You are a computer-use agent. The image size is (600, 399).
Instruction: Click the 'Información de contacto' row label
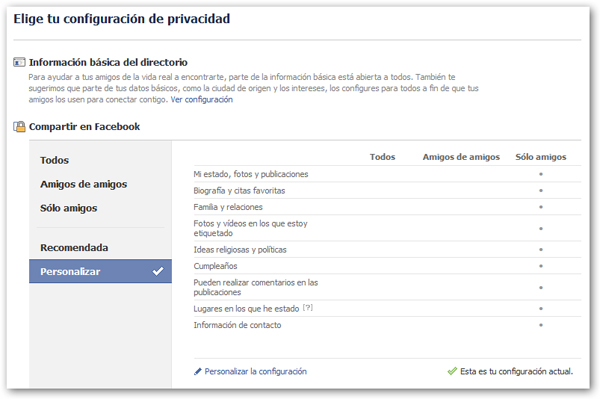point(237,325)
